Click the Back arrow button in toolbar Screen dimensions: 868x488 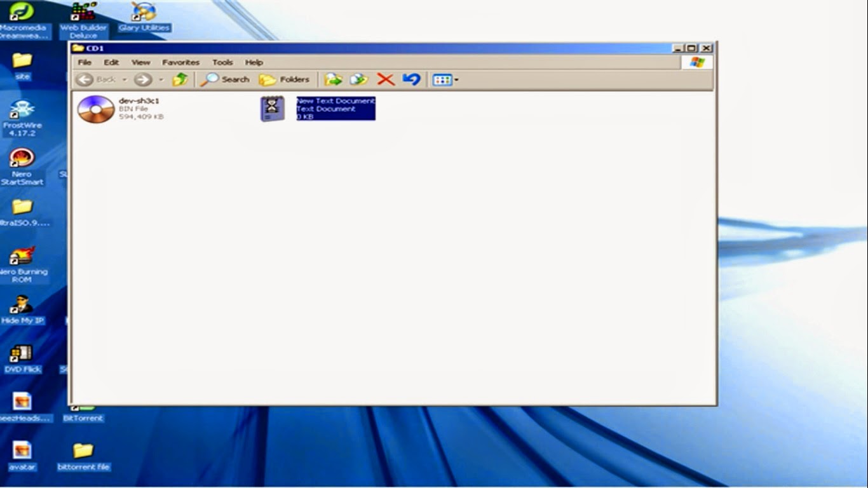(85, 79)
